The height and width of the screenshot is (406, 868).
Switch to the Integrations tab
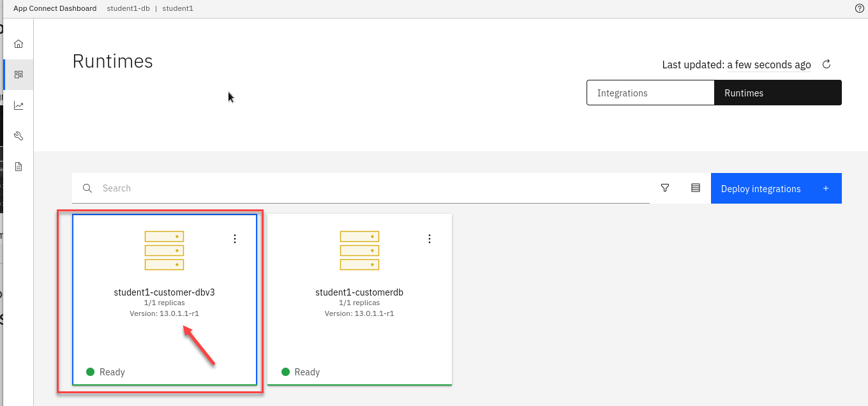(x=650, y=93)
